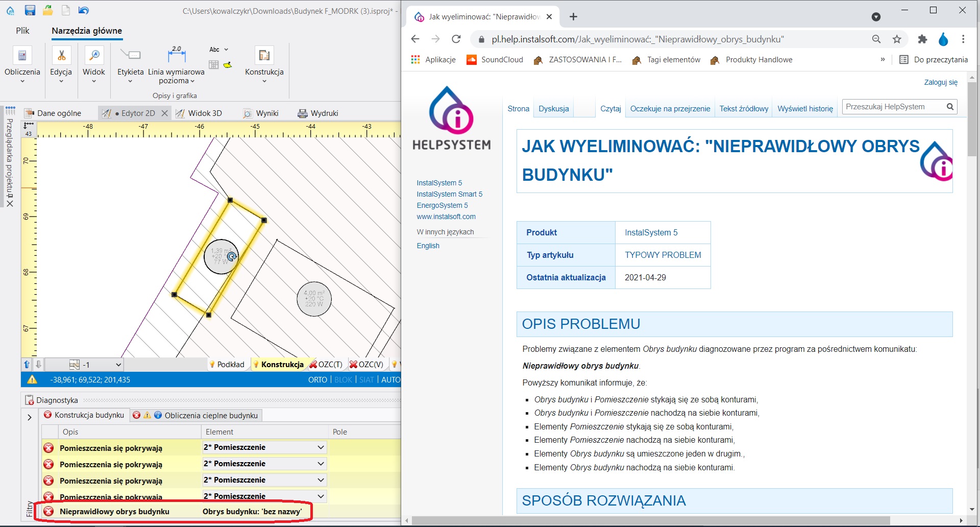Click the yellow sticky note icon
Screen dimensions: 980x527
(x=228, y=65)
